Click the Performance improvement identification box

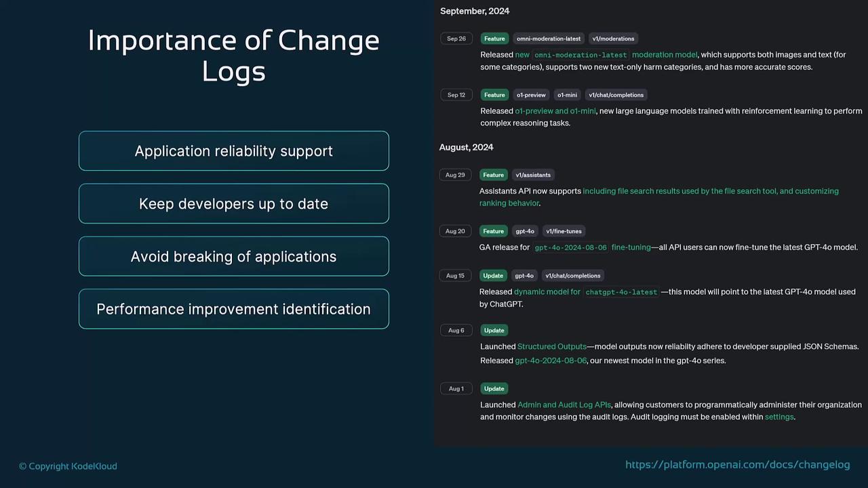tap(233, 309)
